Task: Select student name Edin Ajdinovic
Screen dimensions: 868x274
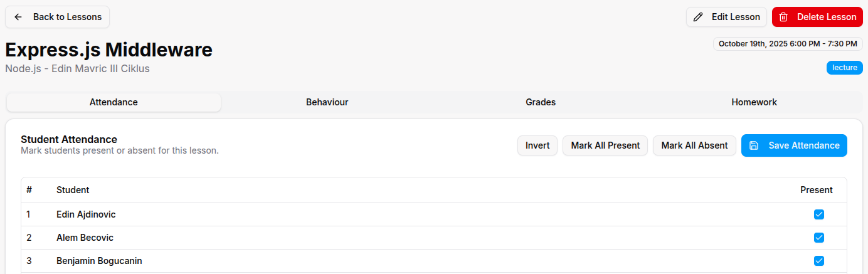Action: pyautogui.click(x=86, y=214)
